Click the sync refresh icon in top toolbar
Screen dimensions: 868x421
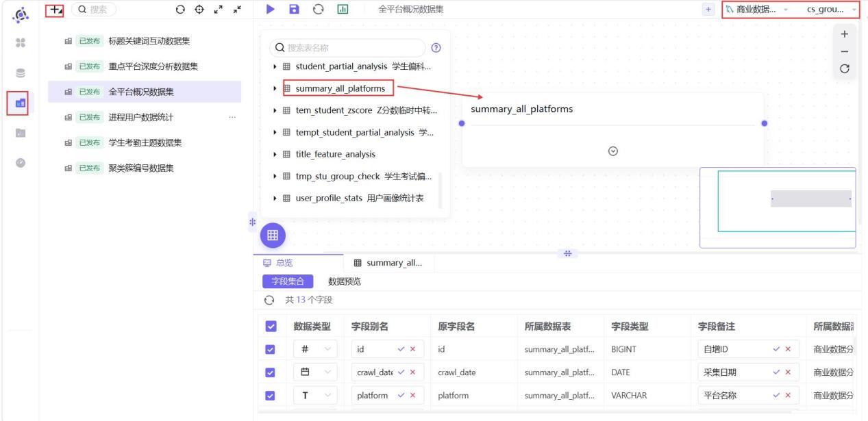tap(318, 10)
